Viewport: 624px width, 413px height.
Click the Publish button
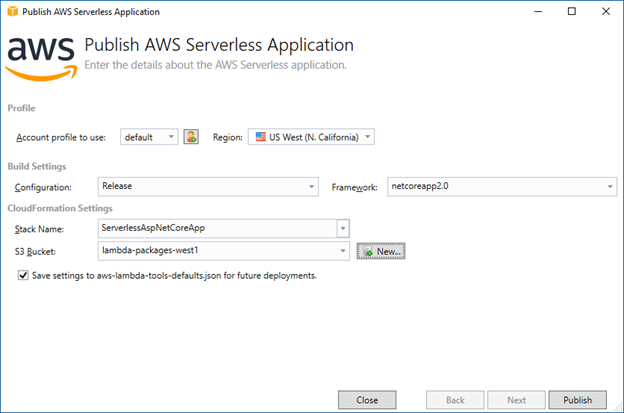tap(577, 400)
